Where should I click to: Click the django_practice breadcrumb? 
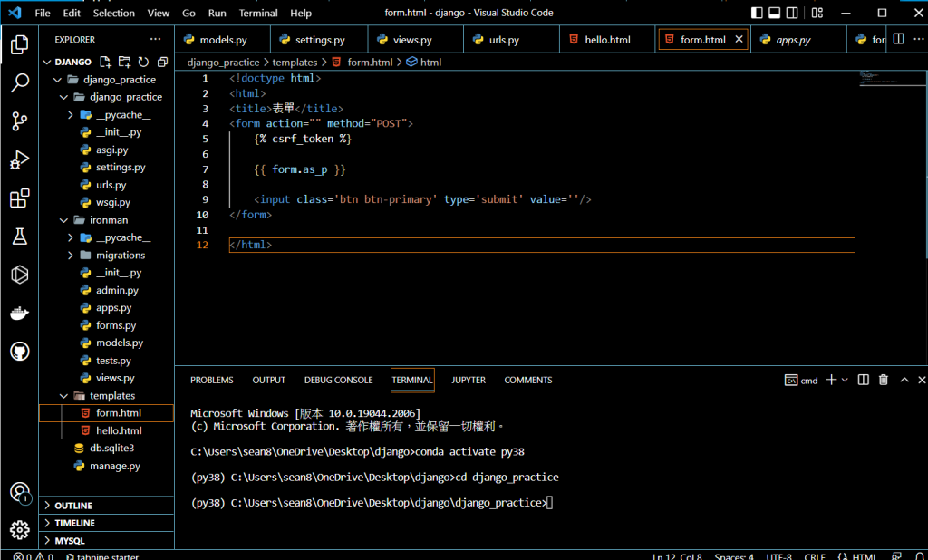tap(223, 62)
